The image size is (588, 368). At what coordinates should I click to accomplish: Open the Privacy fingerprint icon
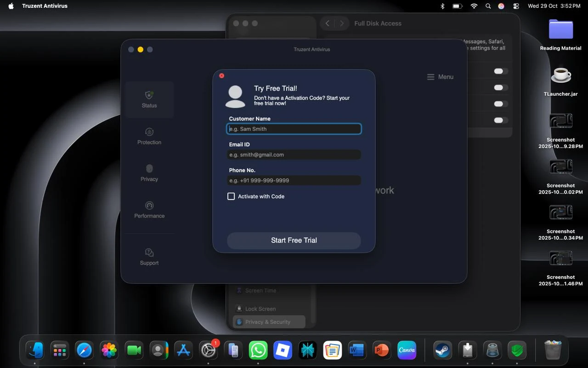coord(149,169)
